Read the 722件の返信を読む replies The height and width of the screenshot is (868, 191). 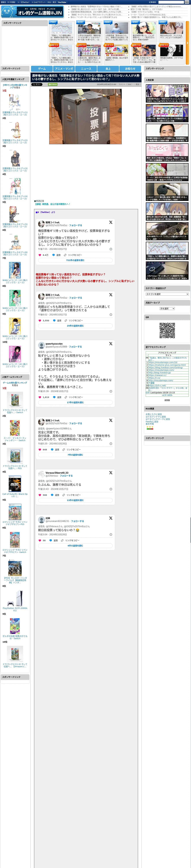75,260
